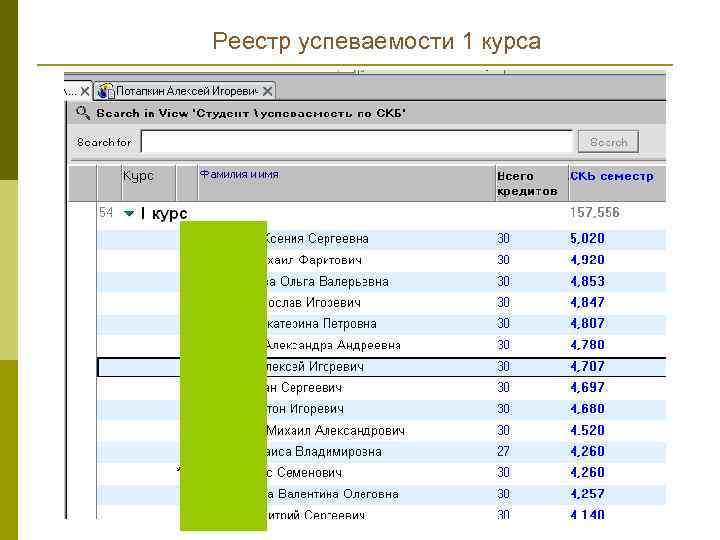Select the row for Ксения Сергеевна
Viewport: 720px width, 540px height.
[381, 239]
